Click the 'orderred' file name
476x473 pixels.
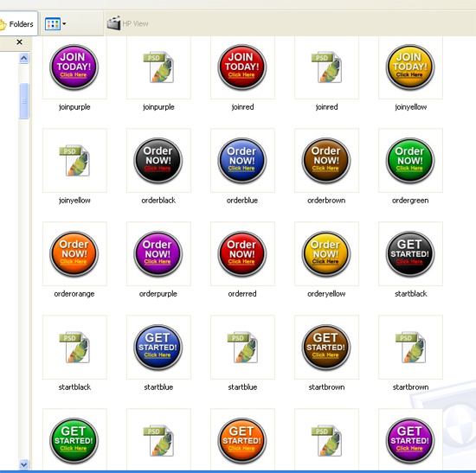tap(242, 294)
